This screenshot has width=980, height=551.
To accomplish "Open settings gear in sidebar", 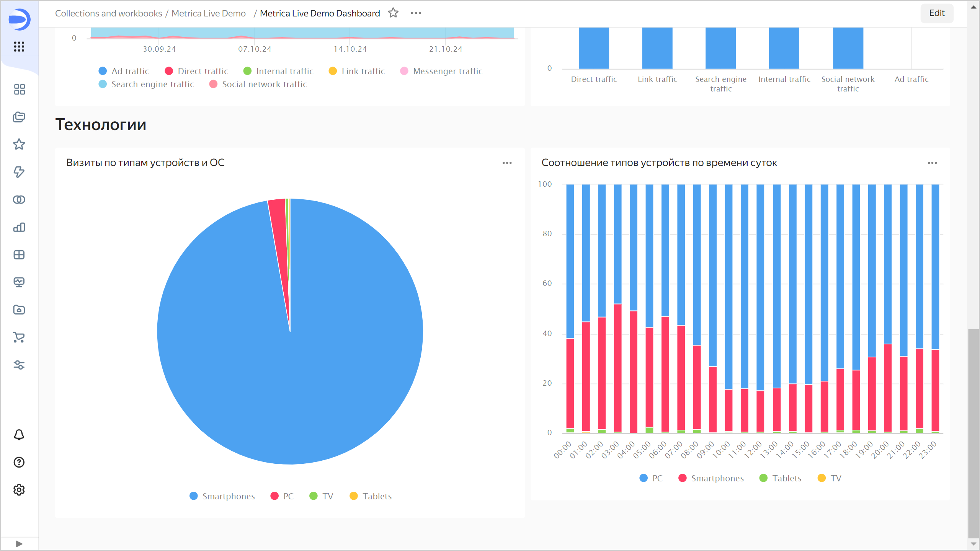I will click(x=19, y=490).
